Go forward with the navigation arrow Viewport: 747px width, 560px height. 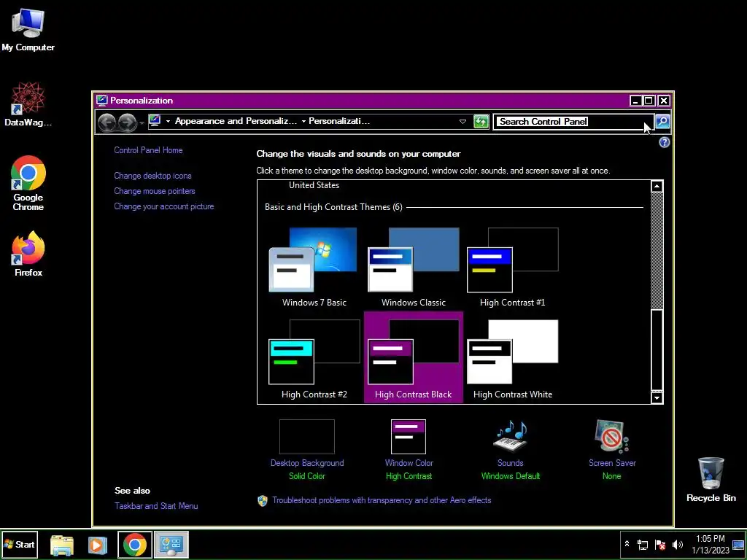(x=127, y=122)
